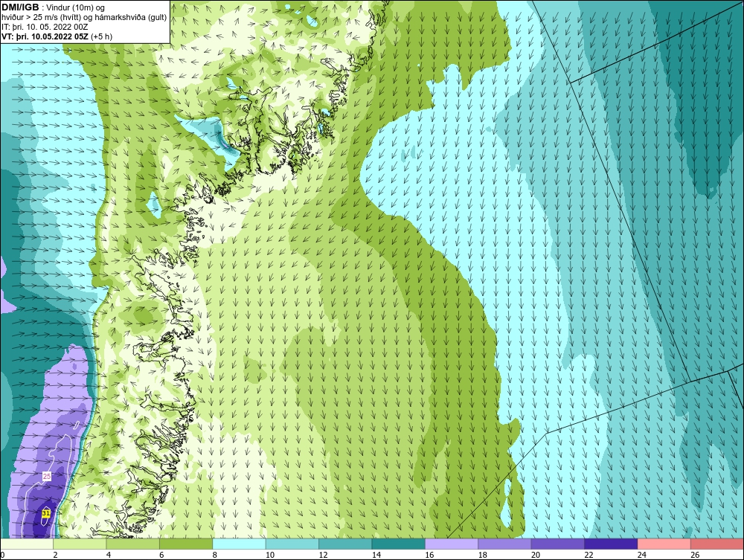The height and width of the screenshot is (560, 744).
Task: Click the '(+5 h)' forecast offset text
Action: 102,36
